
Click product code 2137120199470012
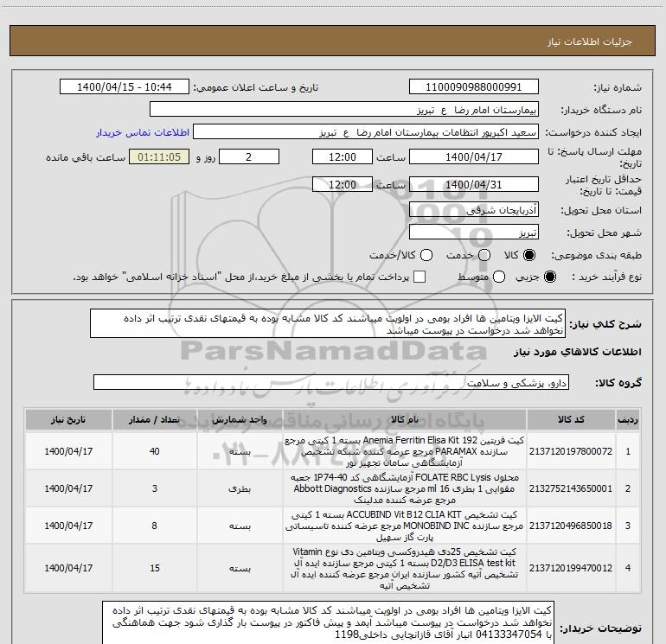[571, 568]
